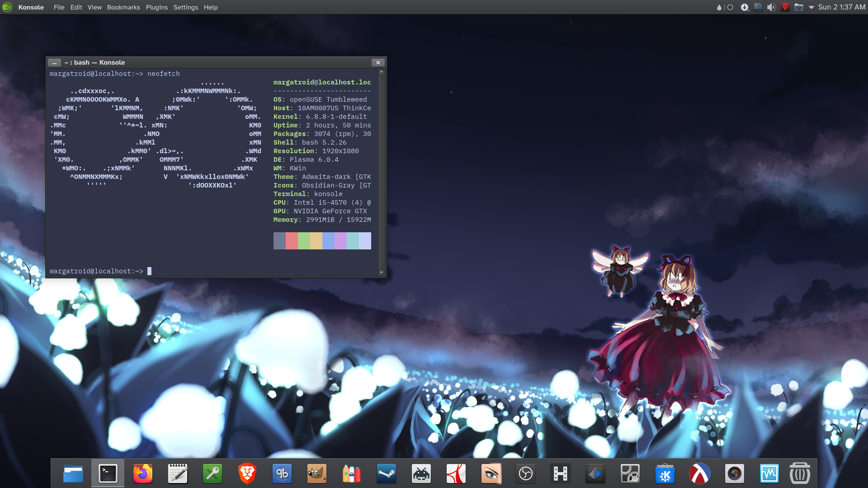The width and height of the screenshot is (868, 488).
Task: Click the red lightbulb tray icon
Action: pyautogui.click(x=785, y=7)
